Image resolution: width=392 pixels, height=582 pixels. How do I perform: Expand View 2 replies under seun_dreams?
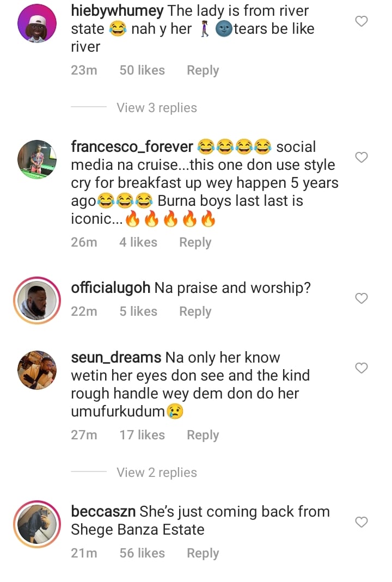pyautogui.click(x=156, y=473)
